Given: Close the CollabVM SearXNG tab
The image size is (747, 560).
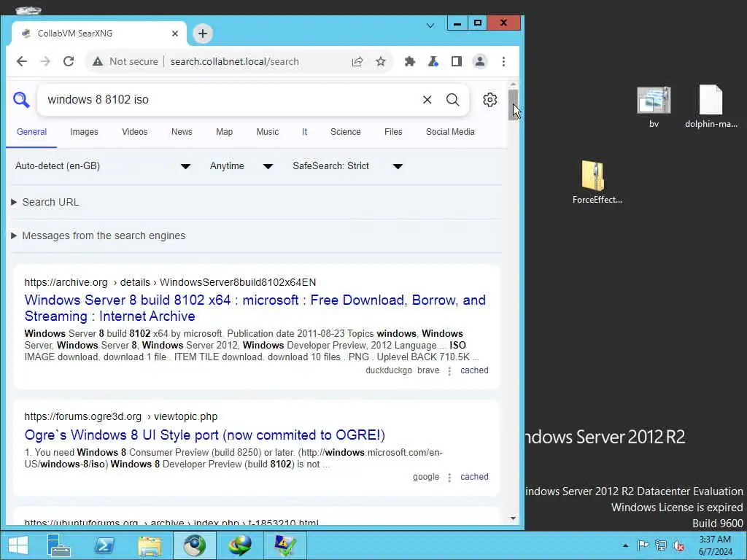Looking at the screenshot, I should click(175, 34).
